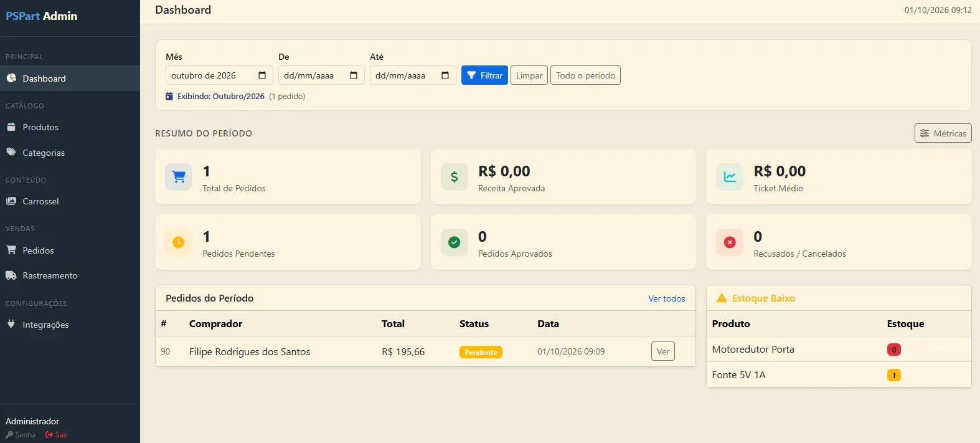
Task: Follow the Ver todos link
Action: pyautogui.click(x=666, y=298)
